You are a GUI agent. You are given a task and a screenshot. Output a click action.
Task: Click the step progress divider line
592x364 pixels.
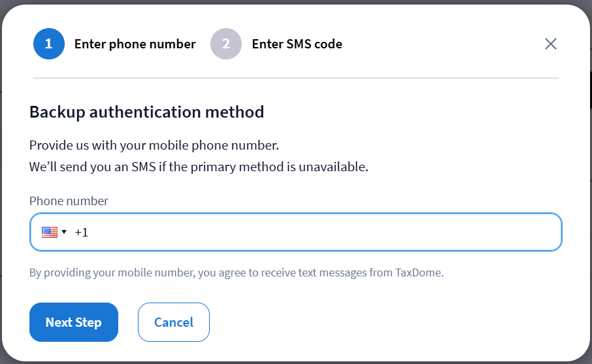(x=296, y=78)
